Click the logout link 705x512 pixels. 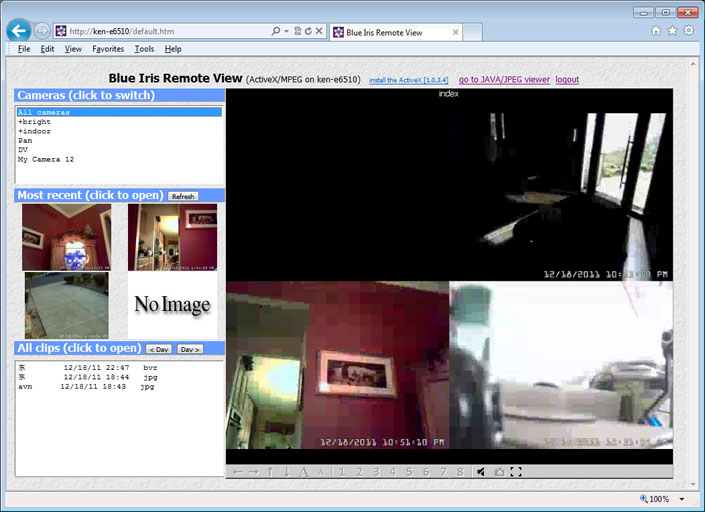567,80
